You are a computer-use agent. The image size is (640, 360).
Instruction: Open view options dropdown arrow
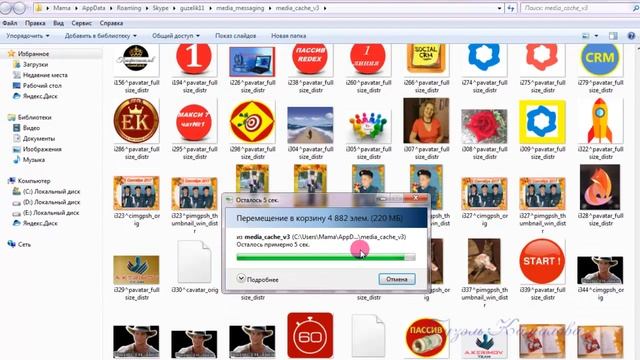click(x=596, y=36)
